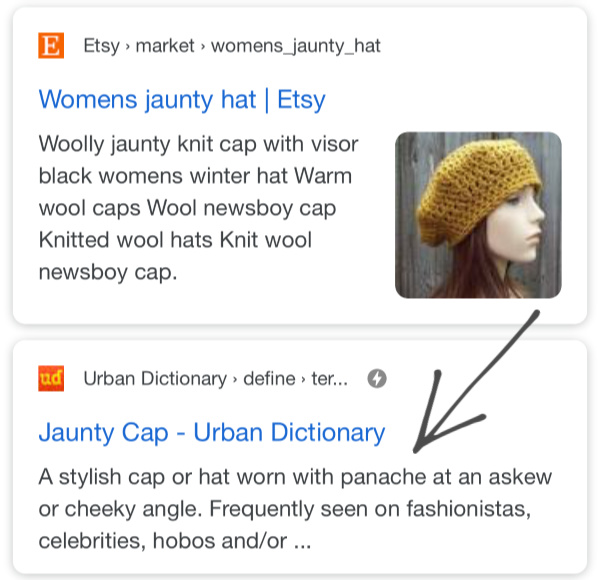
Task: Click the chevron between Etsy and market
Action: click(x=128, y=47)
